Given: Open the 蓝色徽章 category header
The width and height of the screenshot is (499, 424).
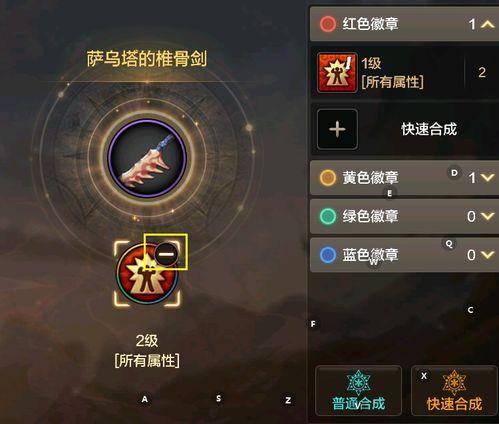Looking at the screenshot, I should point(404,255).
